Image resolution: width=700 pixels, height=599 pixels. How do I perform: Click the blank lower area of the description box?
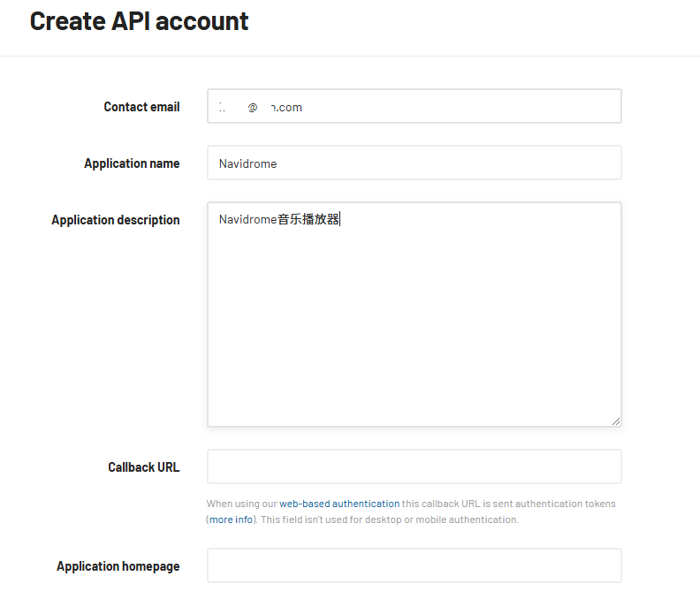[414, 353]
